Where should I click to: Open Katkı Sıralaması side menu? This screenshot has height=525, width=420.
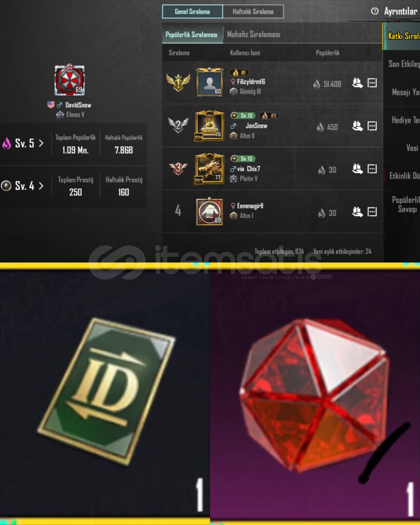click(402, 36)
